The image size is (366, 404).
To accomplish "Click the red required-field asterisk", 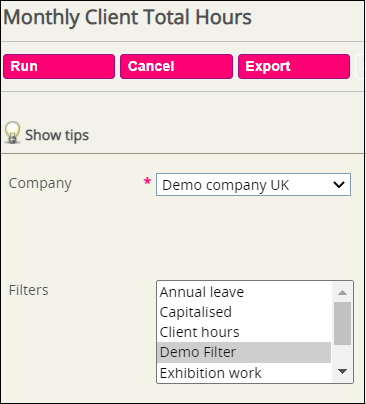I will pyautogui.click(x=147, y=182).
